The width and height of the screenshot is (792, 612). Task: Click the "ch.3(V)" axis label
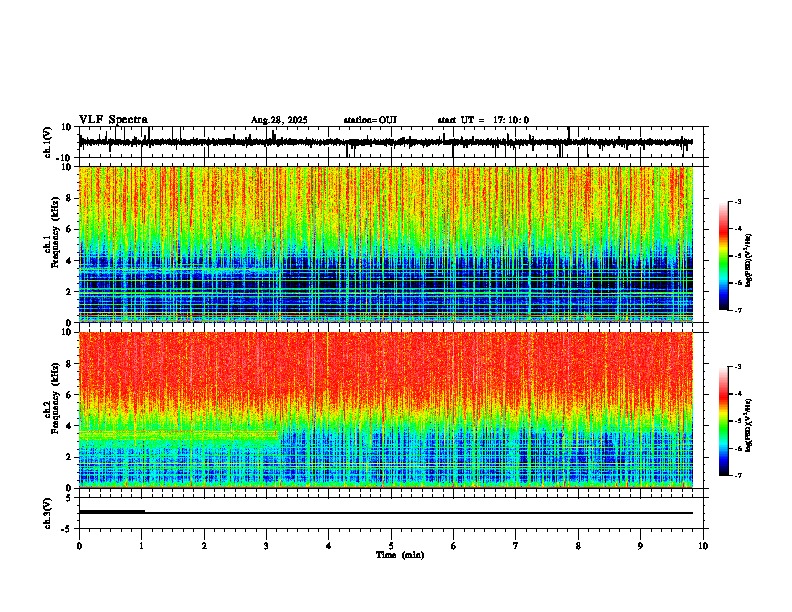[x=48, y=513]
